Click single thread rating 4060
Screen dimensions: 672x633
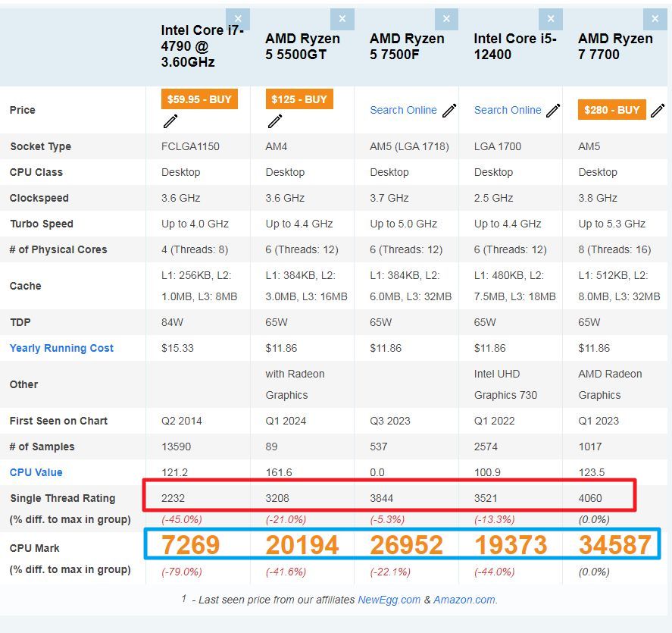pyautogui.click(x=590, y=498)
